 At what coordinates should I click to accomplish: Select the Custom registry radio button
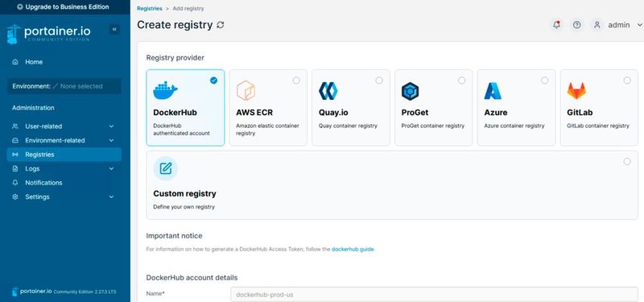pos(627,162)
